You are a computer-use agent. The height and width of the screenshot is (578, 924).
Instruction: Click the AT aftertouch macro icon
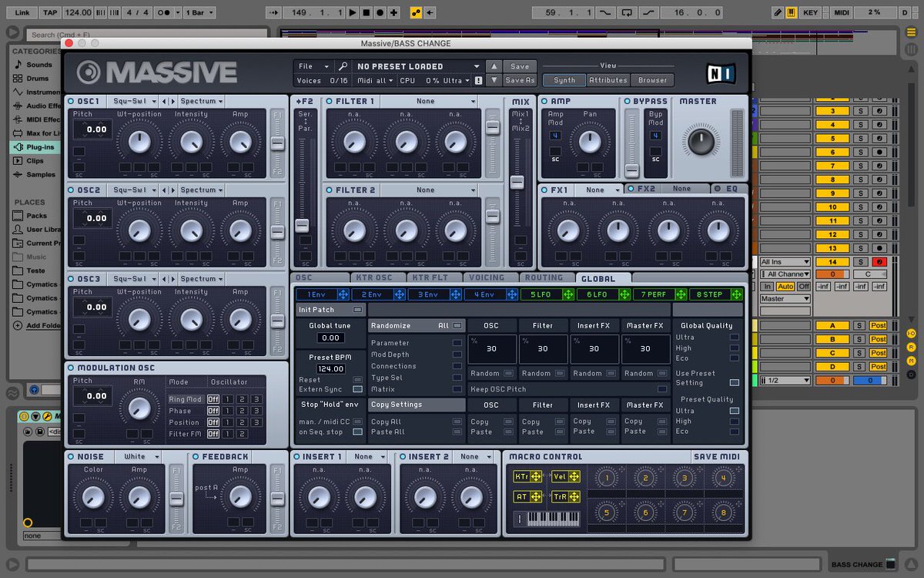click(x=526, y=497)
